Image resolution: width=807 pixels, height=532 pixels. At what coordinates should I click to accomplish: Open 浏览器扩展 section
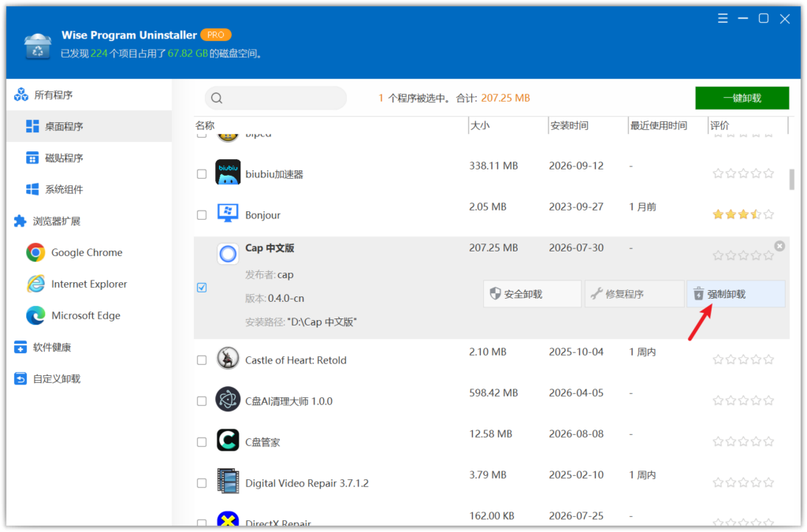[x=89, y=221]
